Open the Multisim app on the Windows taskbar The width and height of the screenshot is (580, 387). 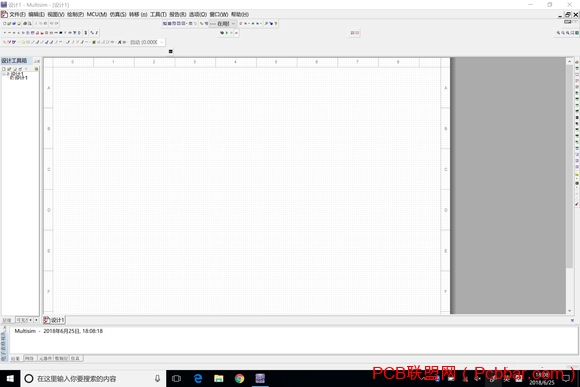click(260, 378)
